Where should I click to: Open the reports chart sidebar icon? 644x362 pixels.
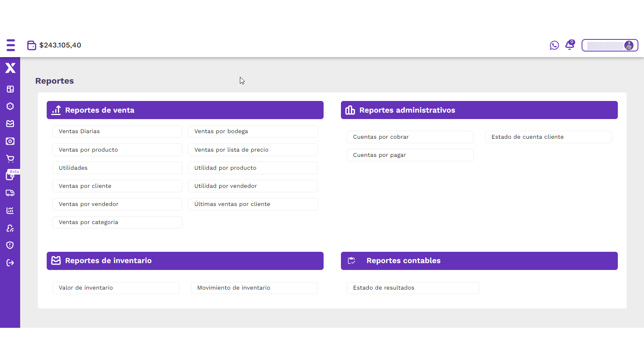coord(10,210)
